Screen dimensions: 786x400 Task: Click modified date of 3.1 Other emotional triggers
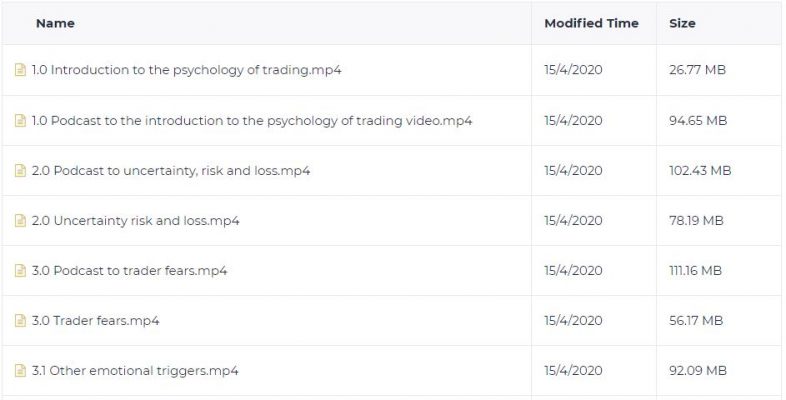(x=573, y=370)
